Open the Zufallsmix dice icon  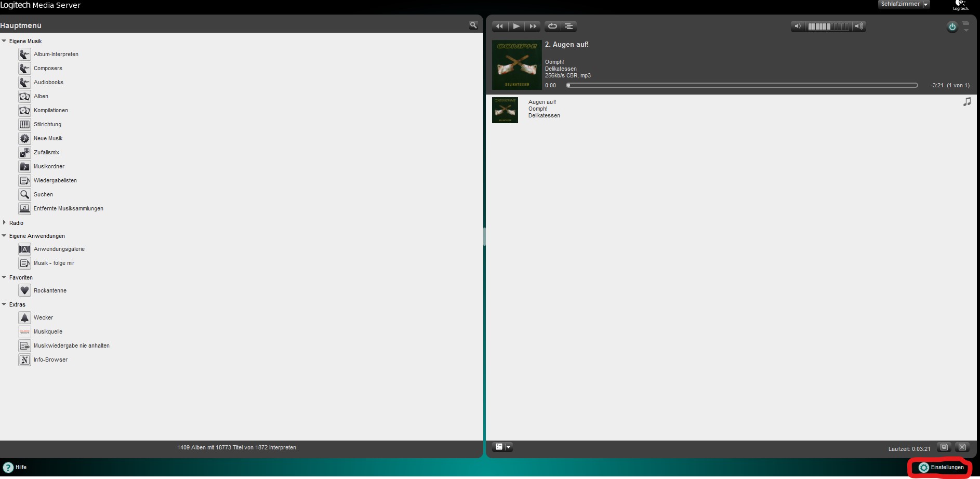[24, 152]
